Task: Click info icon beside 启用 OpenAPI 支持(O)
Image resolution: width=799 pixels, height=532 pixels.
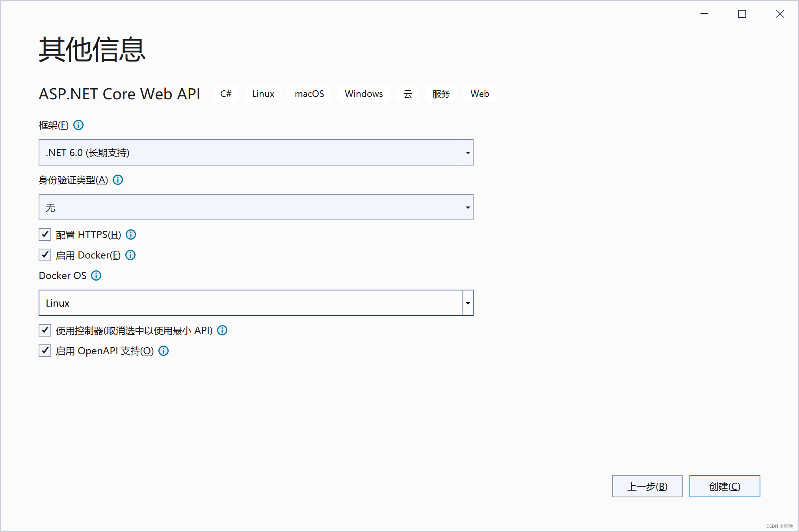Action: coord(164,351)
